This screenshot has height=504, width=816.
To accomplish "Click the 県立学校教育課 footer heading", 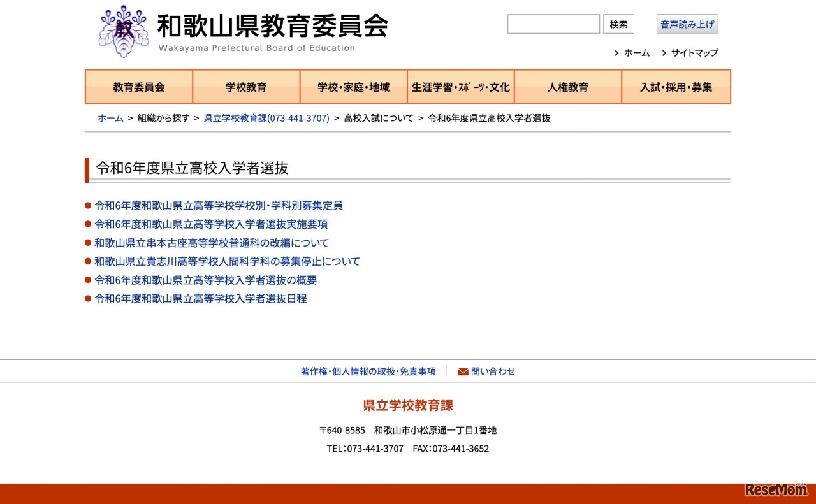I will pos(408,405).
